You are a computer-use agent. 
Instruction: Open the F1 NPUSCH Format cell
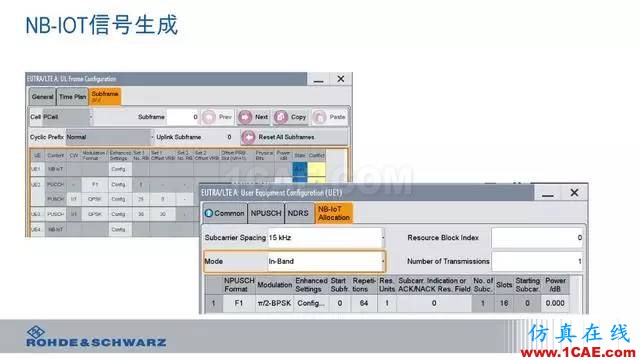click(239, 303)
